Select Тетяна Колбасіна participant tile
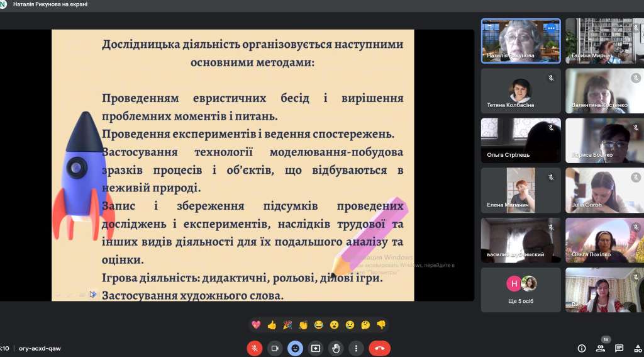The image size is (644, 357). click(521, 91)
